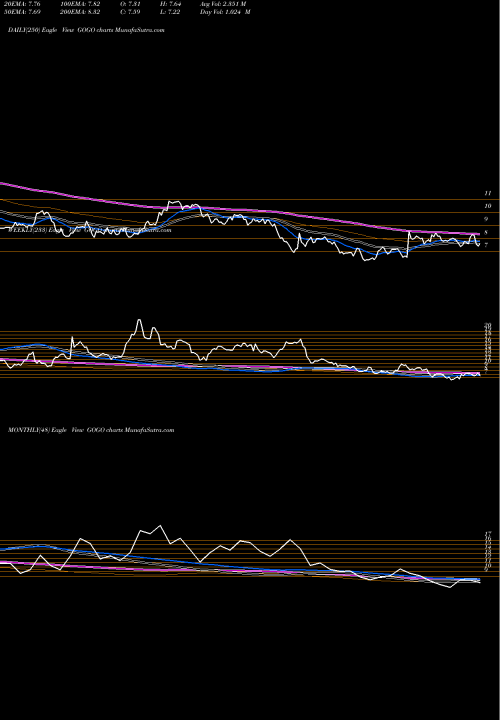The image size is (500, 720).
Task: Click the DAILY(250) Eagle View chart title
Action: click(x=86, y=30)
